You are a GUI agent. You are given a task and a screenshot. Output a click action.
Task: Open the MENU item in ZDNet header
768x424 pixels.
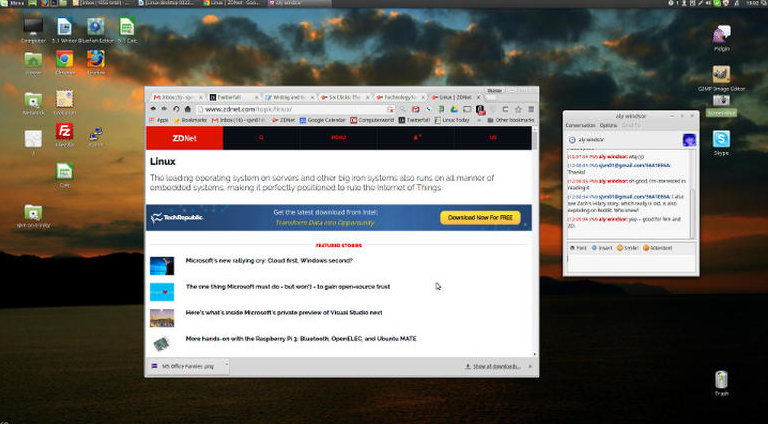[338, 138]
